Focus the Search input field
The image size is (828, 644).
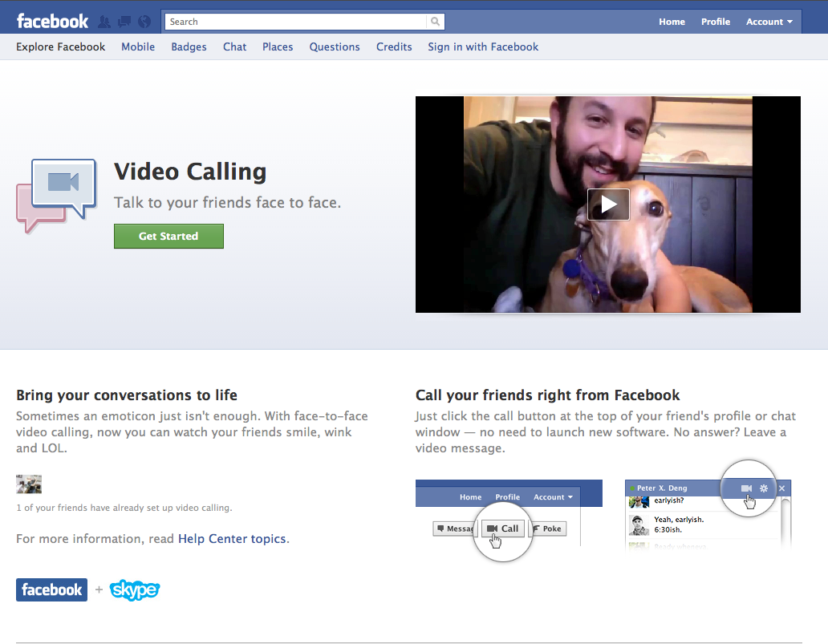point(296,22)
